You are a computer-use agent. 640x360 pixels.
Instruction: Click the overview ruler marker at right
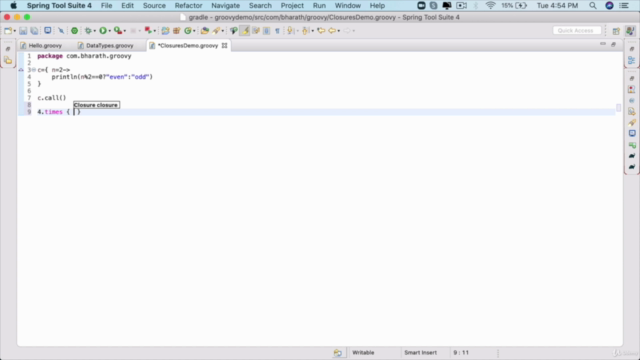pyautogui.click(x=618, y=108)
